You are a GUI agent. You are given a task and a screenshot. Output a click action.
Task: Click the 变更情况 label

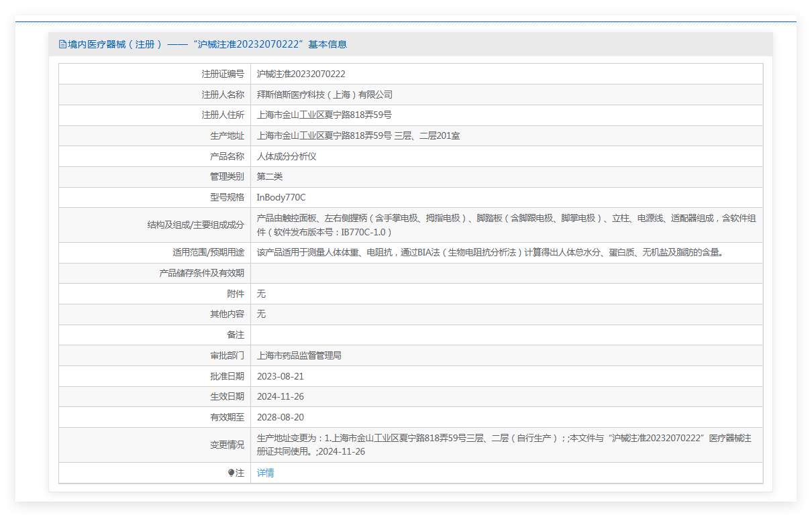click(x=227, y=445)
